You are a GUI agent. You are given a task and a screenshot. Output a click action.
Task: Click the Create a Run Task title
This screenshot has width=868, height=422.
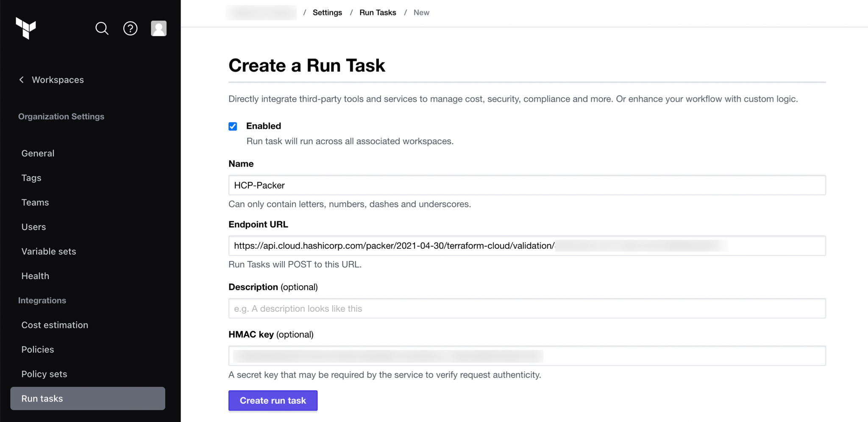click(307, 65)
